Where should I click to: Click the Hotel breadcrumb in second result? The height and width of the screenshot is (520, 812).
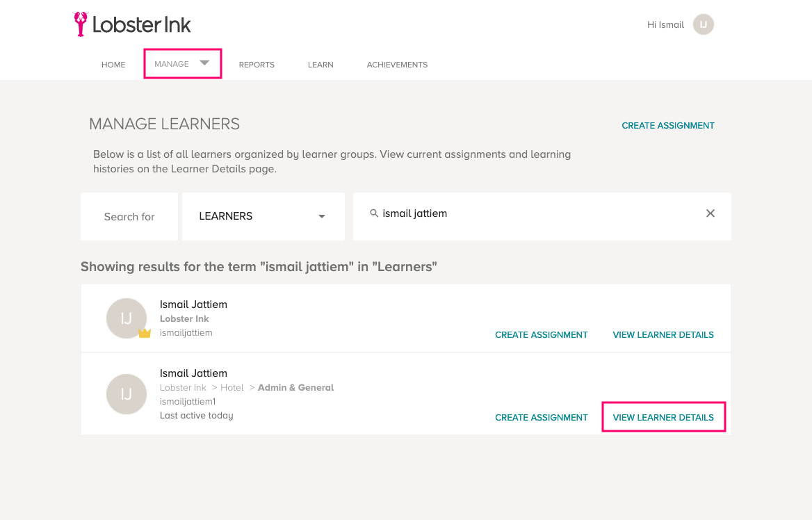pos(232,387)
